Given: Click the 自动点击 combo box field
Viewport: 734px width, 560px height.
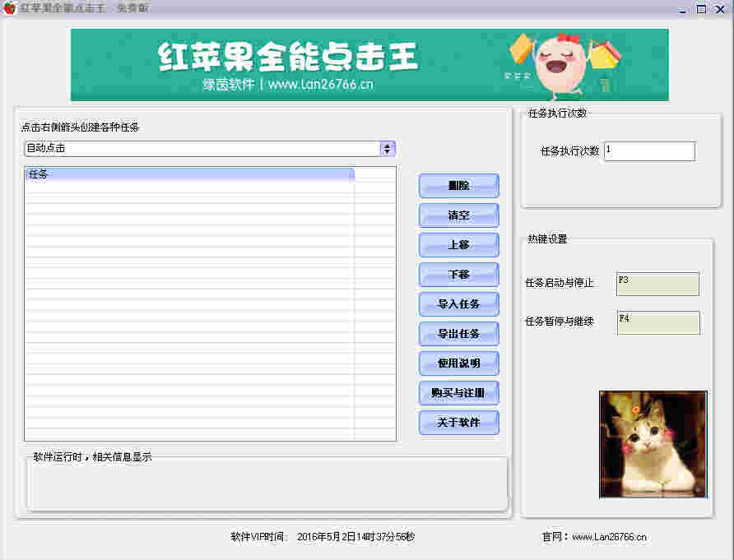Looking at the screenshot, I should 202,149.
